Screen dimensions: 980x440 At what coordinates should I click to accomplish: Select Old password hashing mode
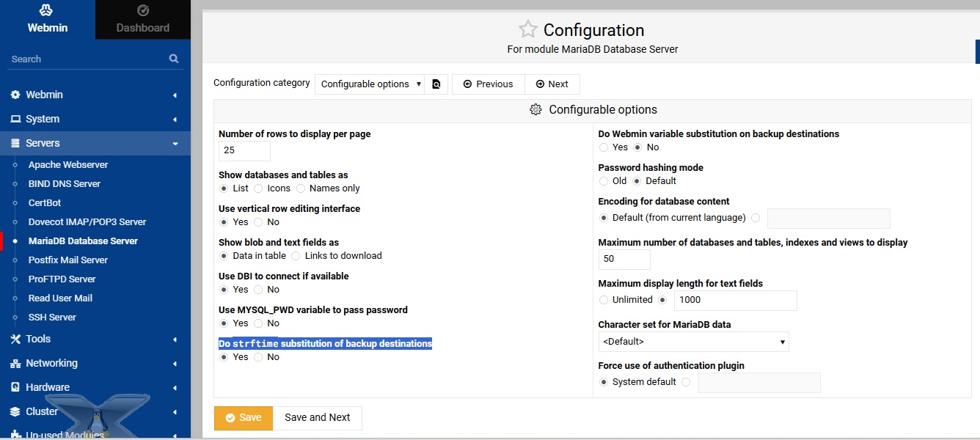[604, 181]
